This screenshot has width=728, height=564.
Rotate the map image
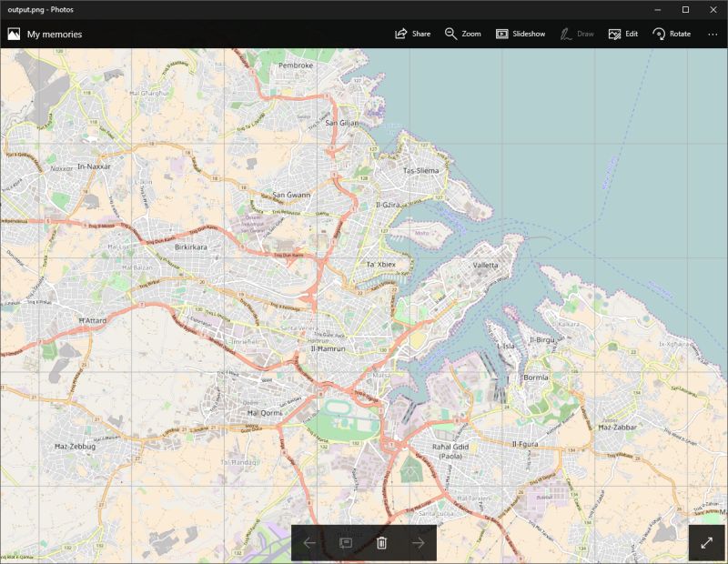click(672, 33)
